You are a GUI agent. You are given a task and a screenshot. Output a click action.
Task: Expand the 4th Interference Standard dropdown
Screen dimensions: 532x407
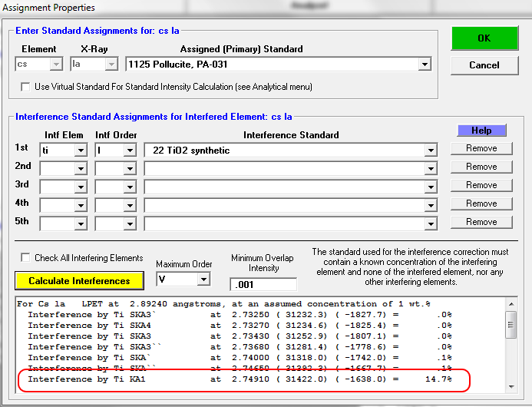tap(429, 206)
